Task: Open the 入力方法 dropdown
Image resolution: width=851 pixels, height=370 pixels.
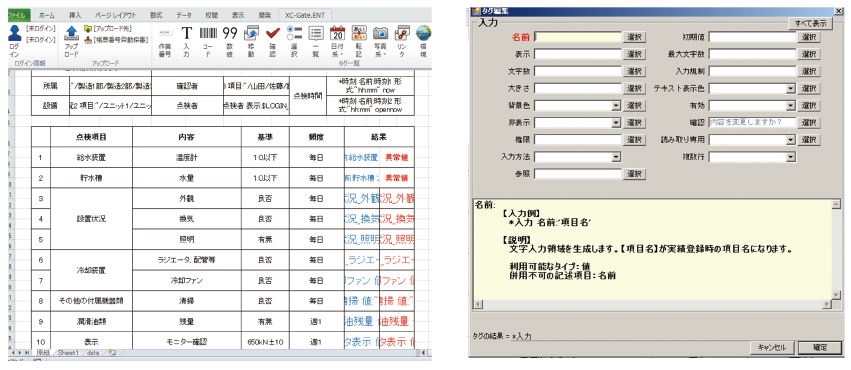Action: 616,157
